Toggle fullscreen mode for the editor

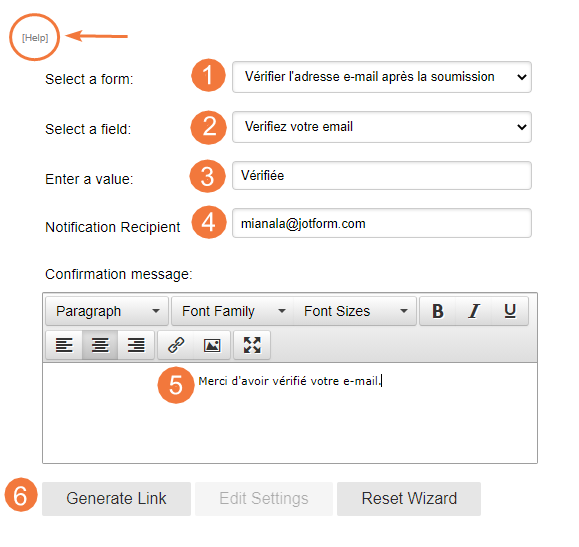coord(252,345)
